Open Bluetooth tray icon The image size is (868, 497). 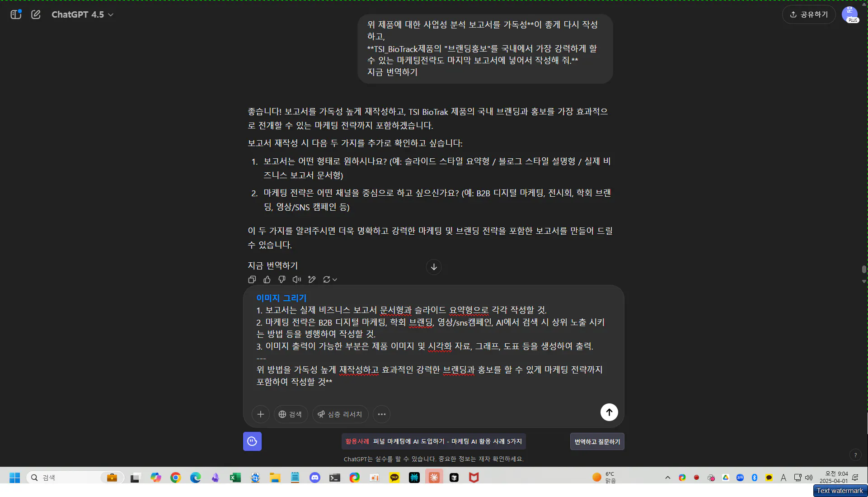pyautogui.click(x=755, y=478)
